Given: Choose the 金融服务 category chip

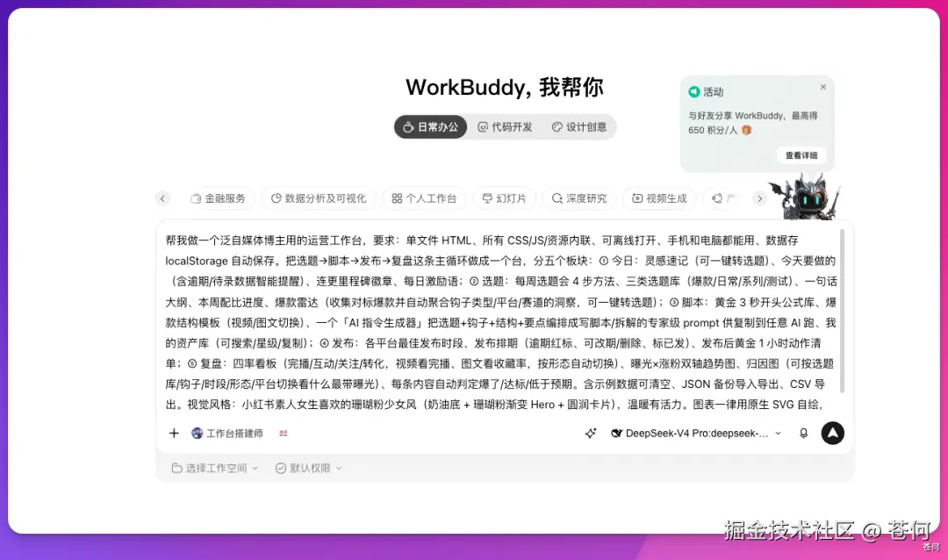Looking at the screenshot, I should point(219,198).
